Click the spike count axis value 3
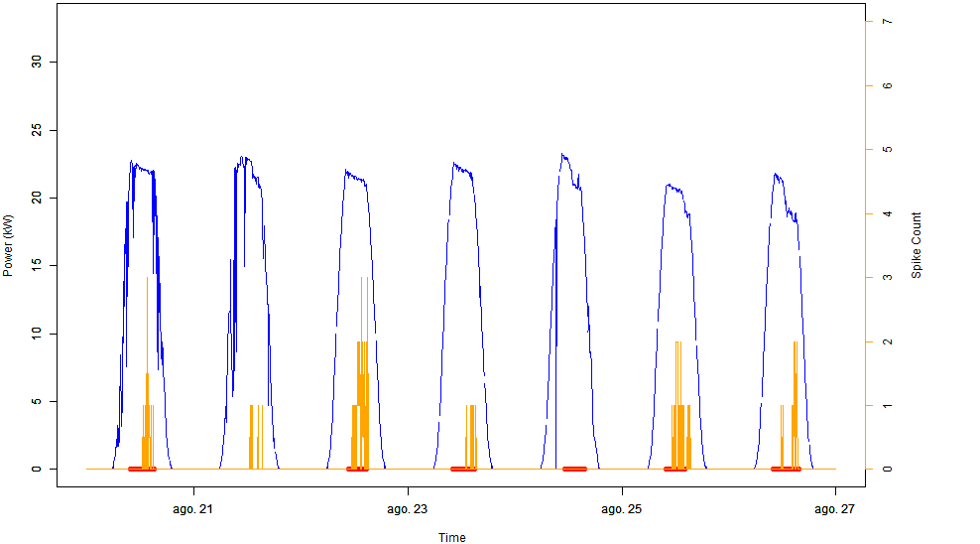 pyautogui.click(x=887, y=277)
